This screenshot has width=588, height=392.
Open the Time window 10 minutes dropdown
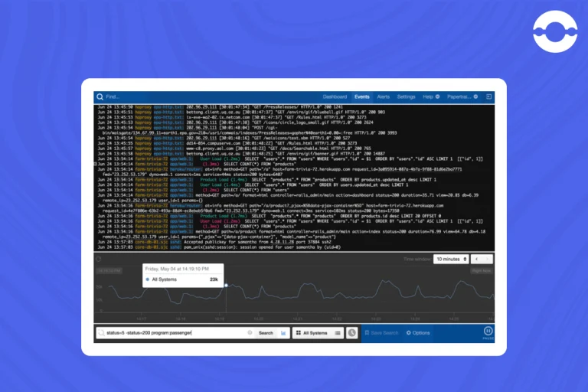point(451,260)
